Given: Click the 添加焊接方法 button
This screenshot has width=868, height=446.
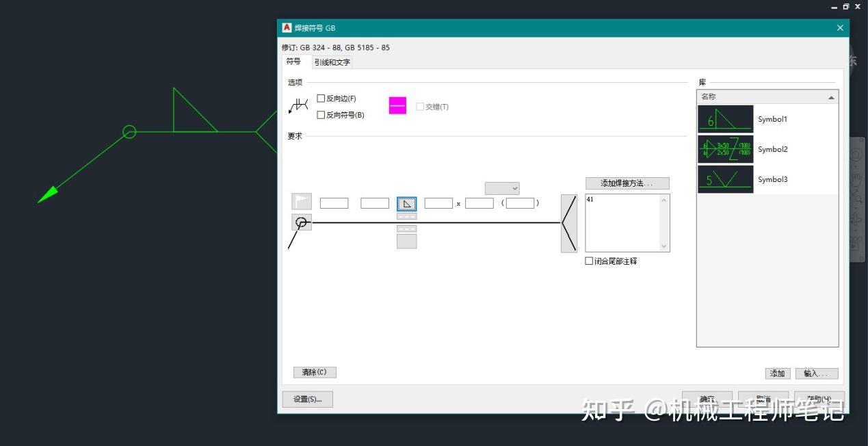Looking at the screenshot, I should point(627,183).
